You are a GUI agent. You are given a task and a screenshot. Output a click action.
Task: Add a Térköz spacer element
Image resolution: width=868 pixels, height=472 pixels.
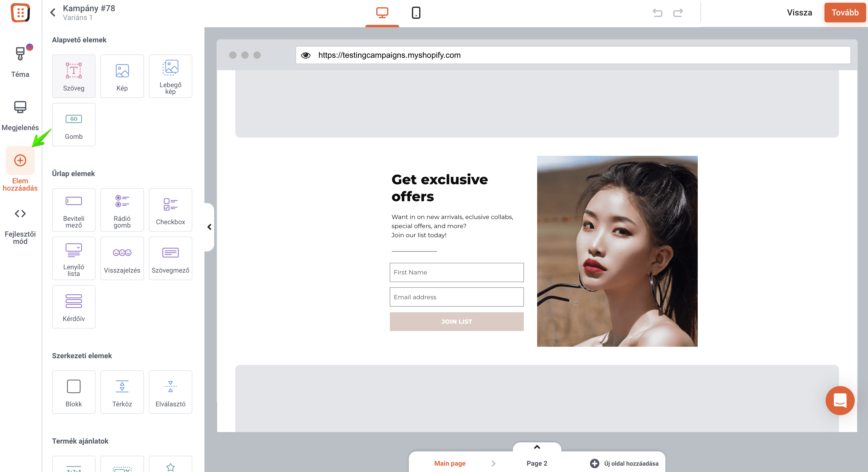click(122, 392)
